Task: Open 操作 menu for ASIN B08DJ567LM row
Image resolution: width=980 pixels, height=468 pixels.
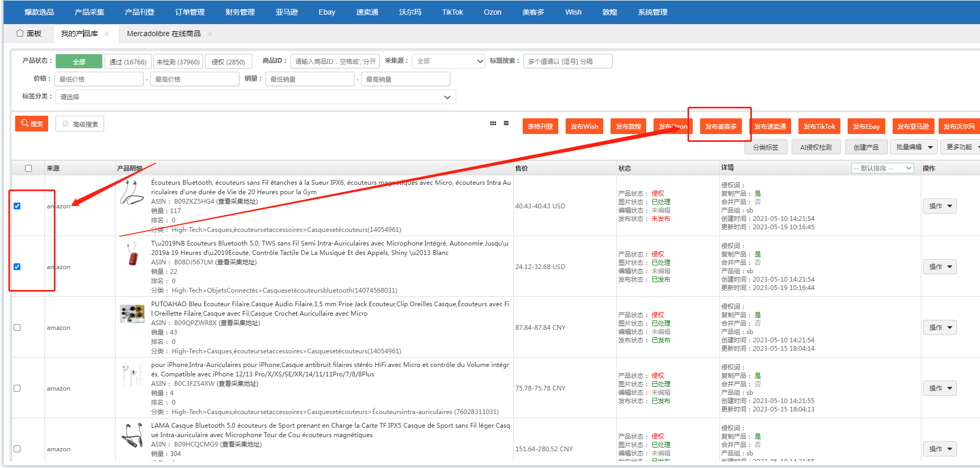Action: click(x=940, y=266)
